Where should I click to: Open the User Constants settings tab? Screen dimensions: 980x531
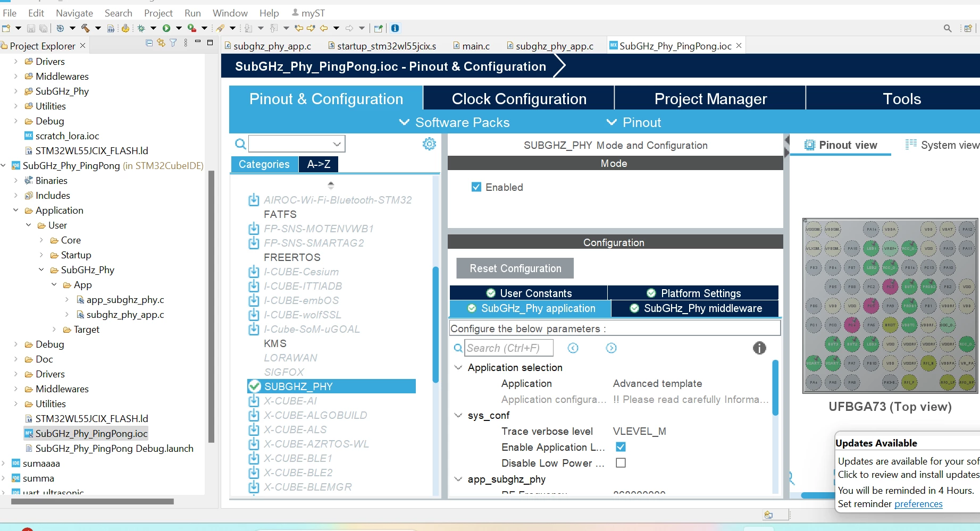529,293
